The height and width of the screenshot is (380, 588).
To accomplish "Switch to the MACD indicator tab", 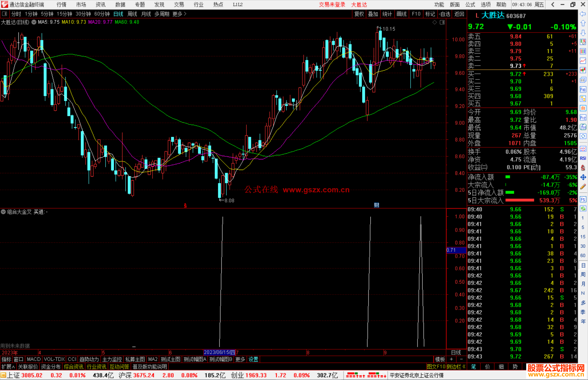I will (x=33, y=359).
